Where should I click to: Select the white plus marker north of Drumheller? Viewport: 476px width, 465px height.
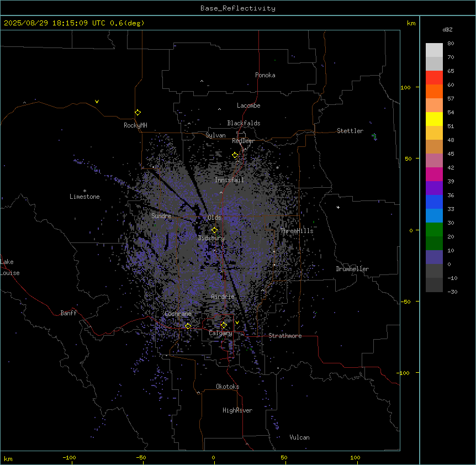coord(338,207)
